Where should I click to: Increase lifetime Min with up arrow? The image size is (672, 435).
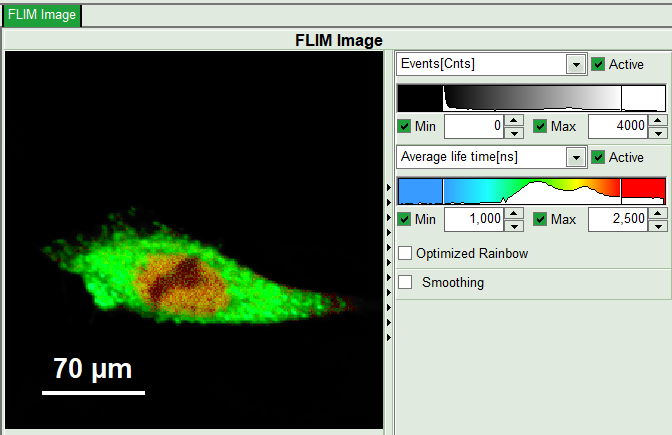click(514, 213)
